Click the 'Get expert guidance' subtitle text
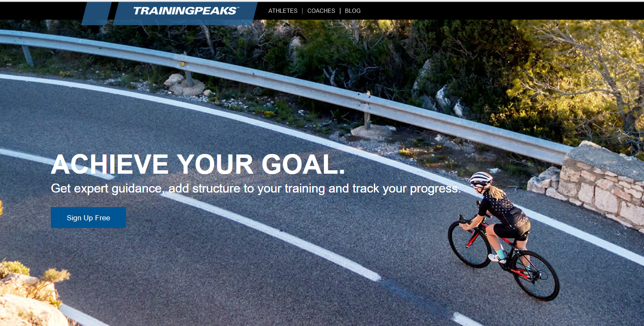Image resolution: width=644 pixels, height=326 pixels. click(x=256, y=188)
